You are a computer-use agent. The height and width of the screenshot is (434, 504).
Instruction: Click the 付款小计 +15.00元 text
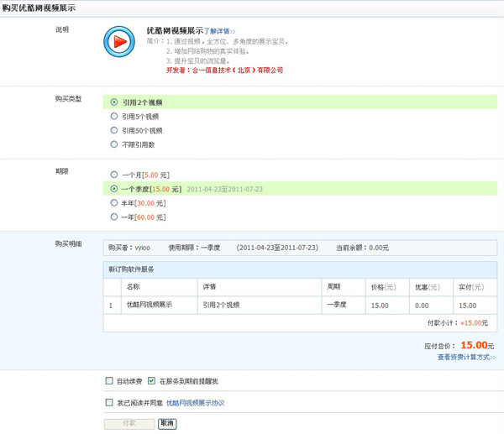458,323
